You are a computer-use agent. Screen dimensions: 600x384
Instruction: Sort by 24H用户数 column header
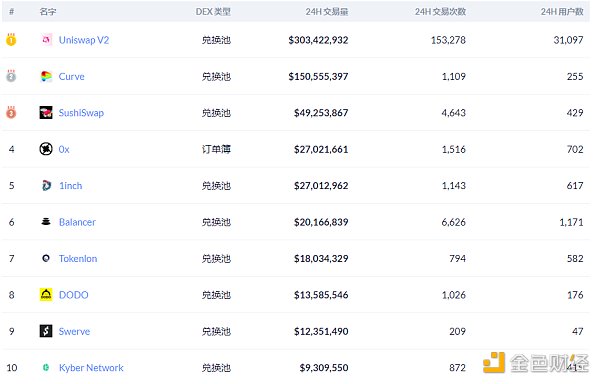[x=562, y=12]
